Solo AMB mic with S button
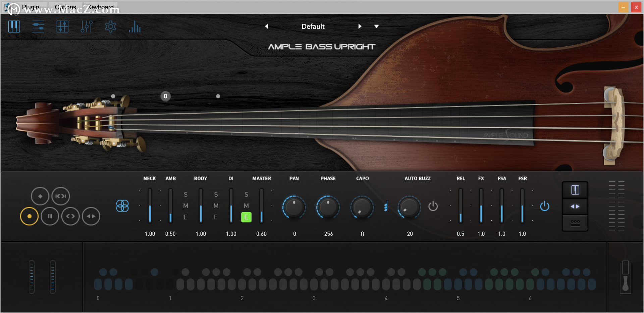 (x=185, y=194)
